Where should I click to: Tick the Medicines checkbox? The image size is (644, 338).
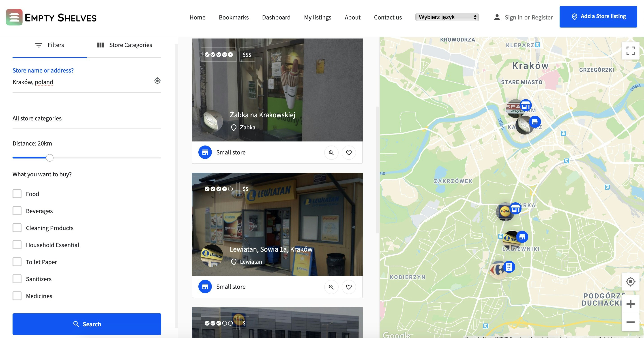pyautogui.click(x=17, y=296)
